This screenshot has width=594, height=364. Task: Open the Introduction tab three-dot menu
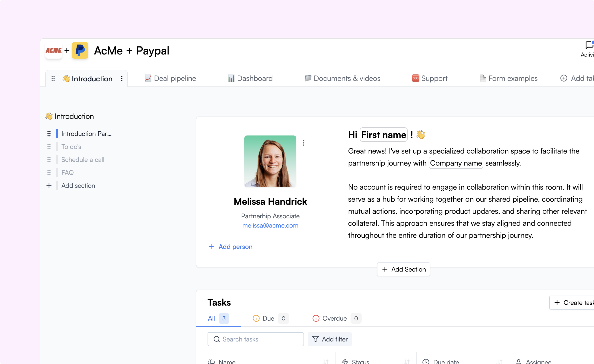[122, 78]
